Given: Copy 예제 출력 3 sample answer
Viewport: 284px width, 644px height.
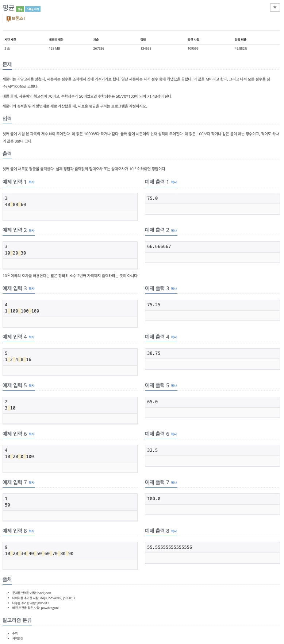Looking at the screenshot, I should click(x=174, y=288).
